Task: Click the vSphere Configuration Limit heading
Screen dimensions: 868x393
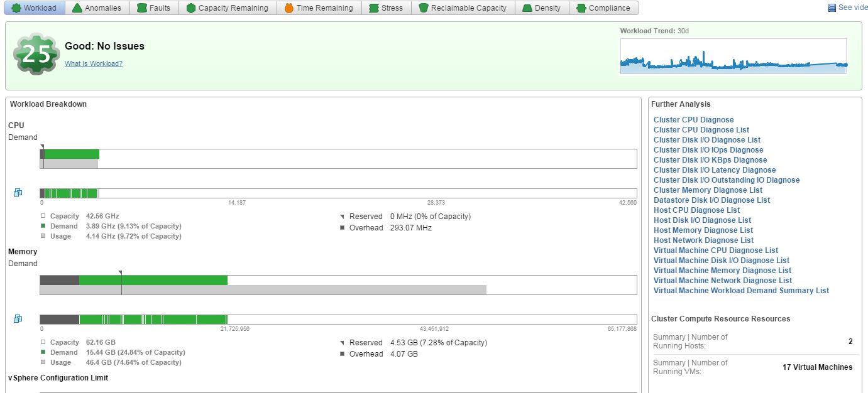Action: [x=58, y=378]
